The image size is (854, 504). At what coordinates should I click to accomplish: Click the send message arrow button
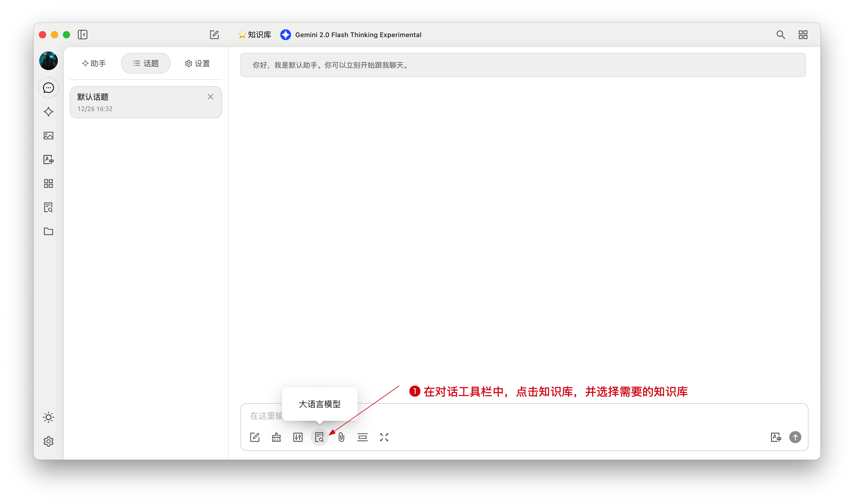pos(795,437)
